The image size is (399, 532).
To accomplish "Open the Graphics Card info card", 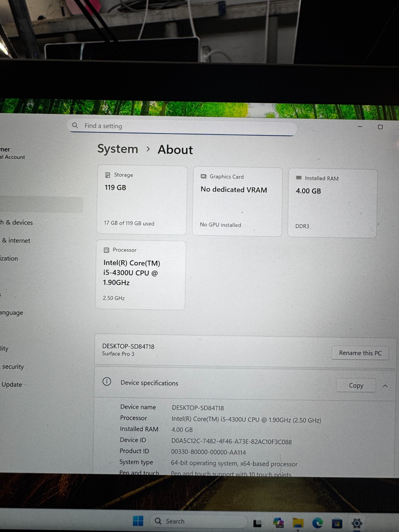I will (x=237, y=201).
